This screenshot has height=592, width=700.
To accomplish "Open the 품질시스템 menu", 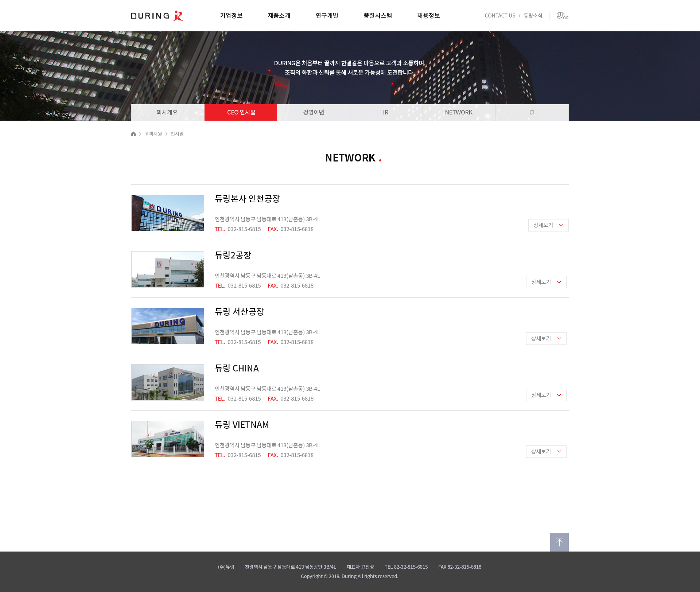I will click(x=378, y=16).
